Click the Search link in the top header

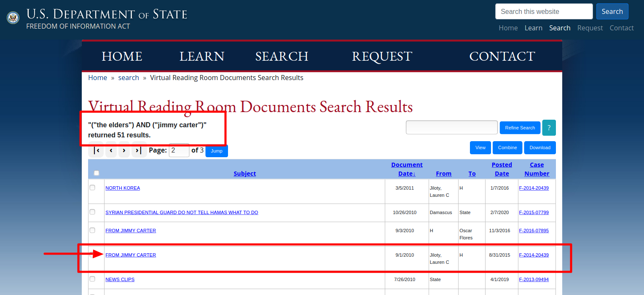click(x=560, y=28)
